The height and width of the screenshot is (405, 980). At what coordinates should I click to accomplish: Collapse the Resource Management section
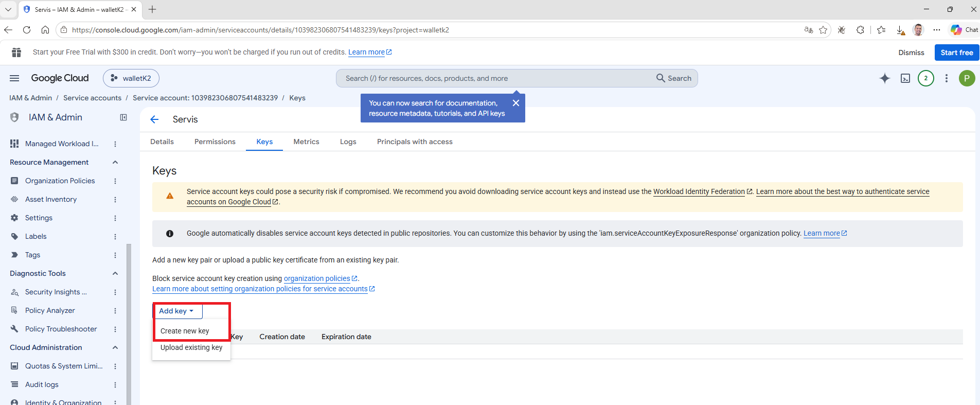click(x=115, y=162)
